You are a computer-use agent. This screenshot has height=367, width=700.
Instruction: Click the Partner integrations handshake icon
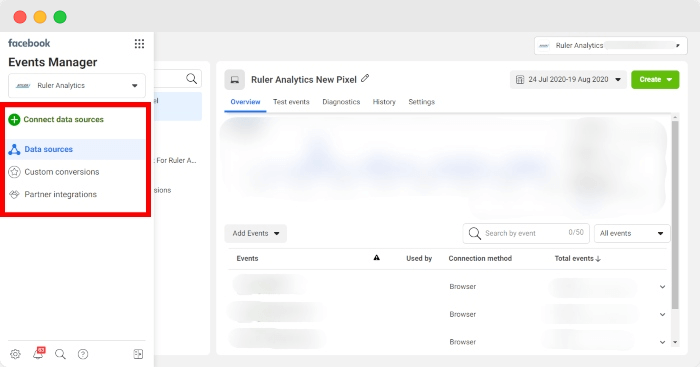(x=14, y=194)
